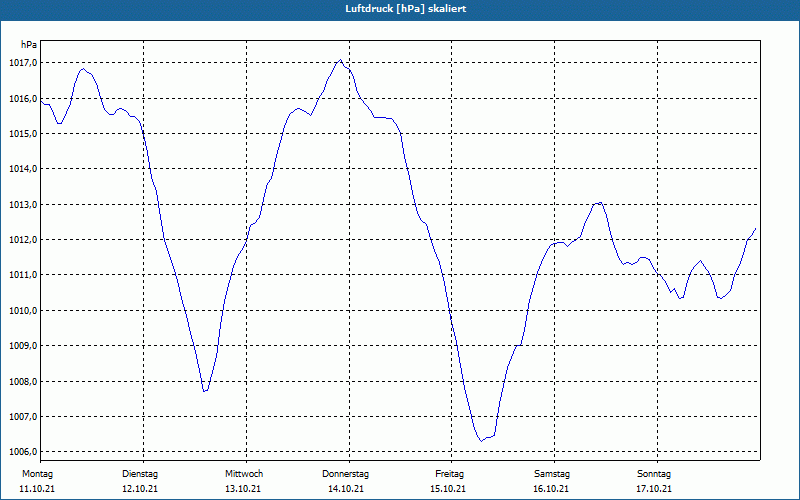
Task: Click the Sonntag day label
Action: pyautogui.click(x=654, y=474)
